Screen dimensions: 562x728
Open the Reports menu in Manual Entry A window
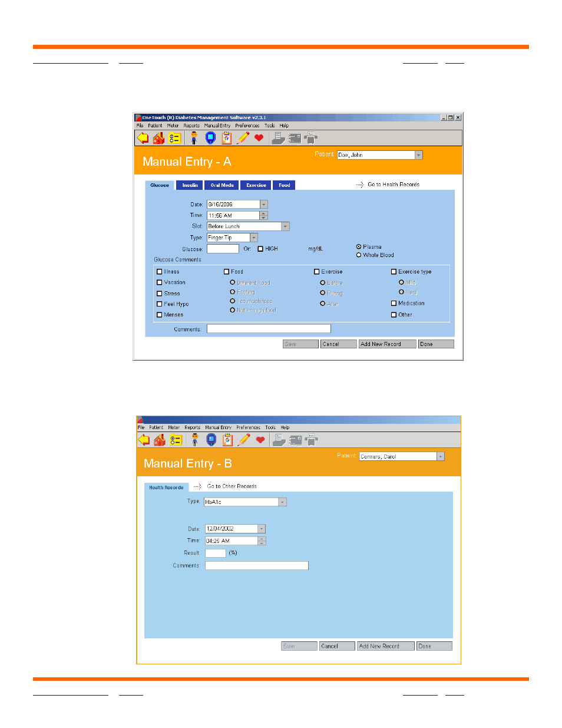(x=191, y=126)
